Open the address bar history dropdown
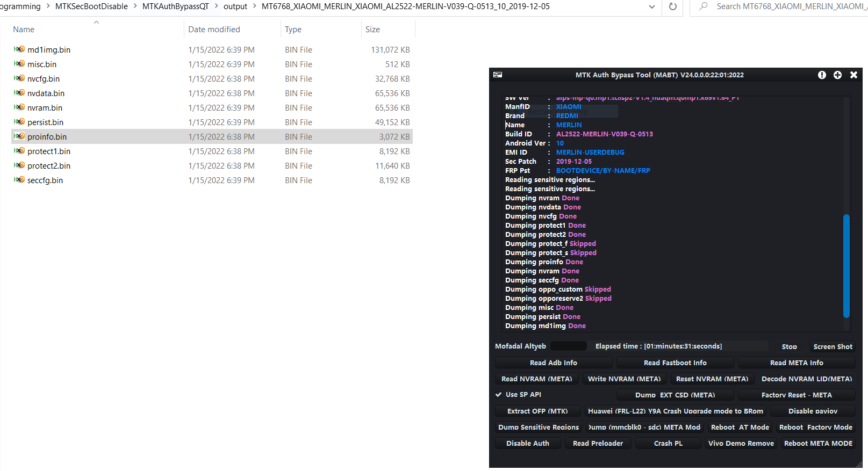The width and height of the screenshot is (868, 471). coord(651,6)
